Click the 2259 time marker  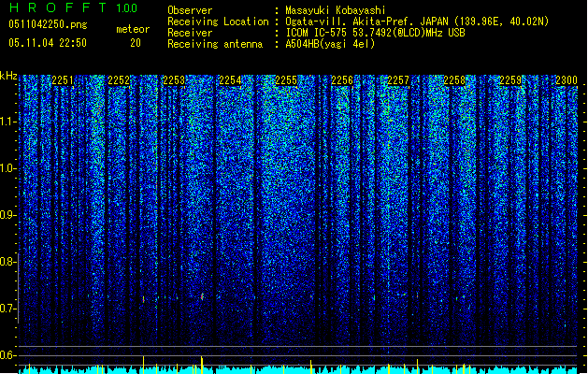tap(510, 80)
